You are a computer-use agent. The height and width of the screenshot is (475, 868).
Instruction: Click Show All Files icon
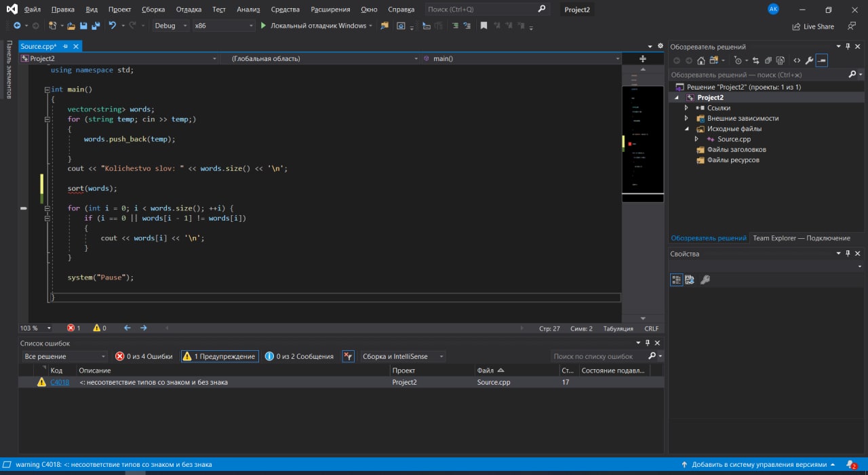tap(780, 60)
